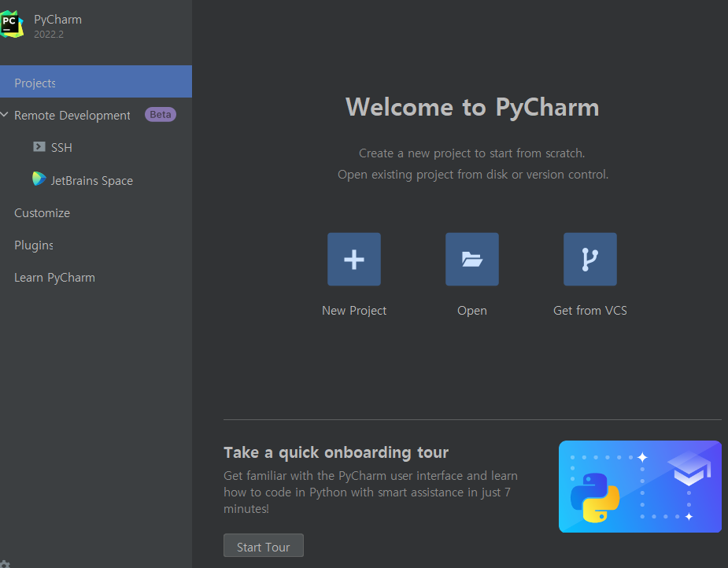Click the New Project plus icon
The height and width of the screenshot is (568, 728).
(354, 259)
